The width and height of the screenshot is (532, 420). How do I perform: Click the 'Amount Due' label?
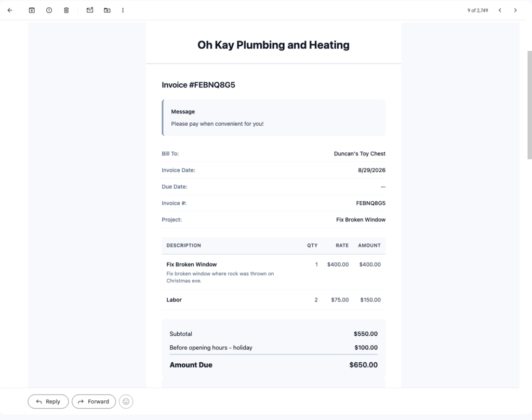[x=191, y=365]
